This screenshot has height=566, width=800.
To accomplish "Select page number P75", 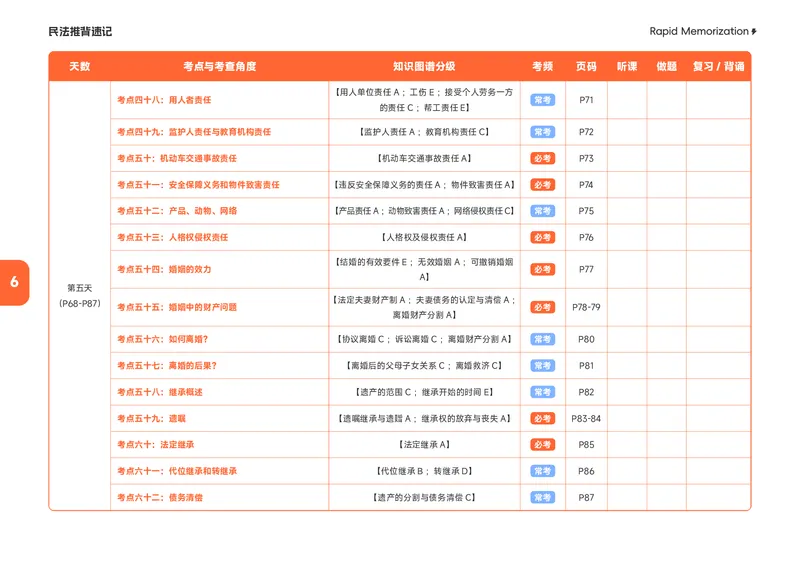I will tap(586, 211).
